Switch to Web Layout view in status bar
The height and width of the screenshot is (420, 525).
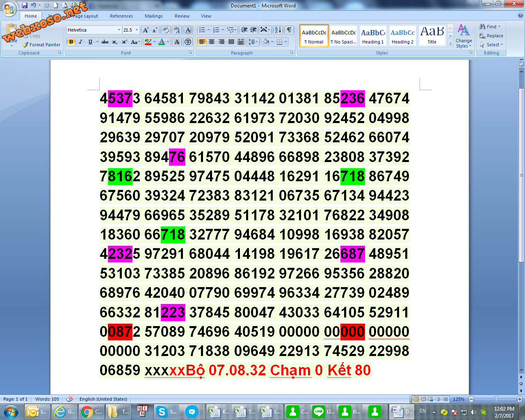431,399
